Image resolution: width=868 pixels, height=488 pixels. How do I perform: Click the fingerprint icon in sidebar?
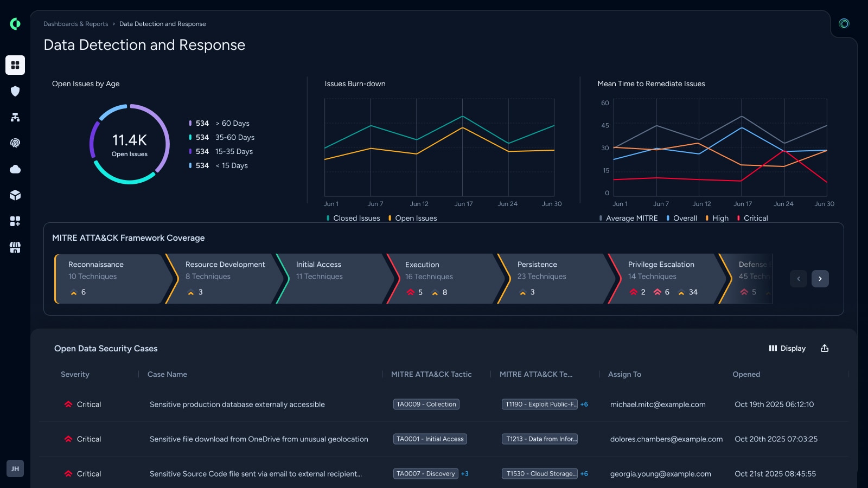coord(15,143)
